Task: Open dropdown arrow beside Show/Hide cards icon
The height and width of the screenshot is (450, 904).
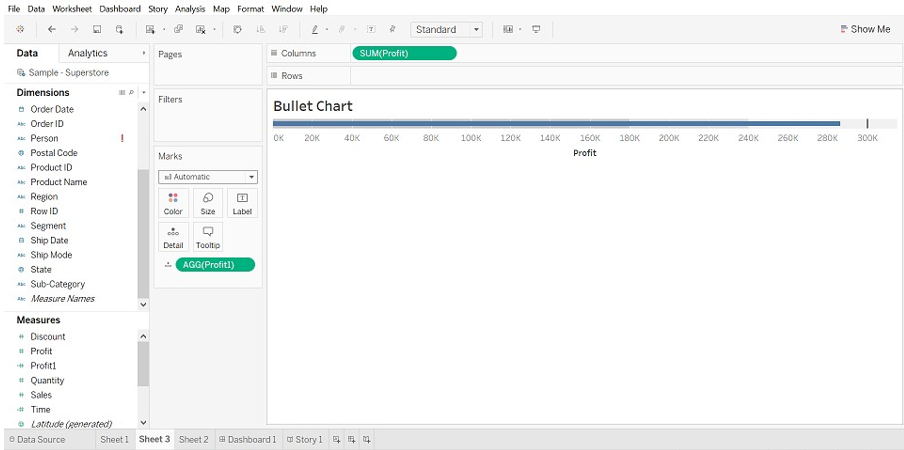Action: point(520,29)
